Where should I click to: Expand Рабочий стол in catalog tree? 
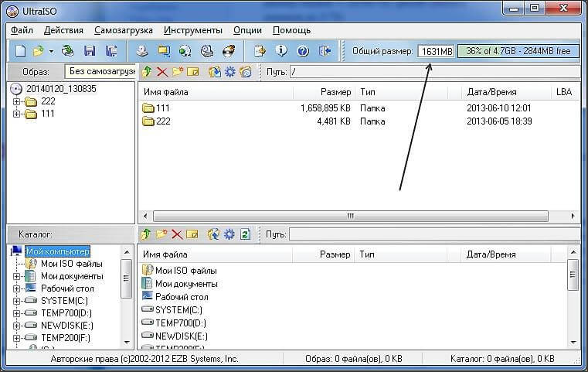coord(16,288)
